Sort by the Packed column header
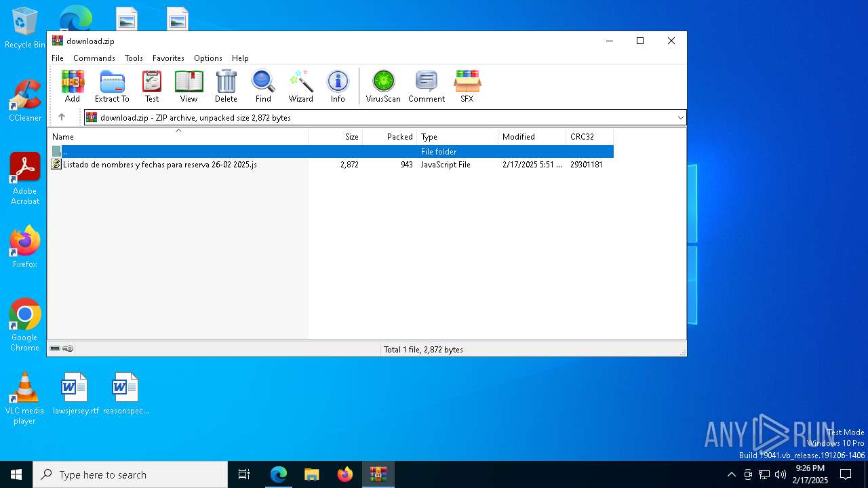Viewport: 868px width, 488px height. tap(390, 137)
